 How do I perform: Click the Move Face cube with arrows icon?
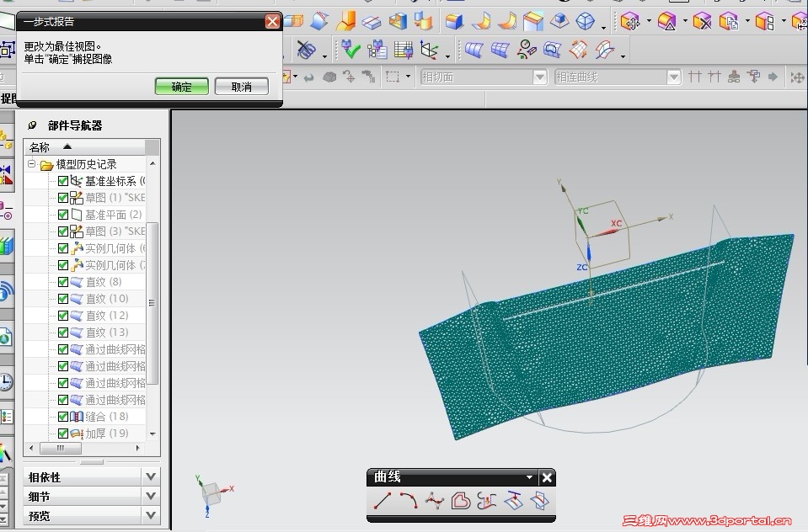pyautogui.click(x=630, y=22)
